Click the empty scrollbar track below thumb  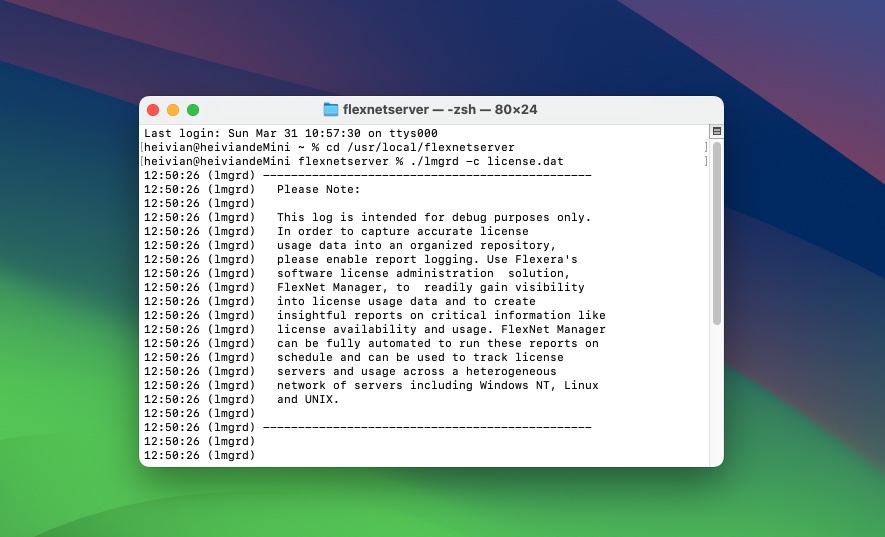[x=716, y=400]
